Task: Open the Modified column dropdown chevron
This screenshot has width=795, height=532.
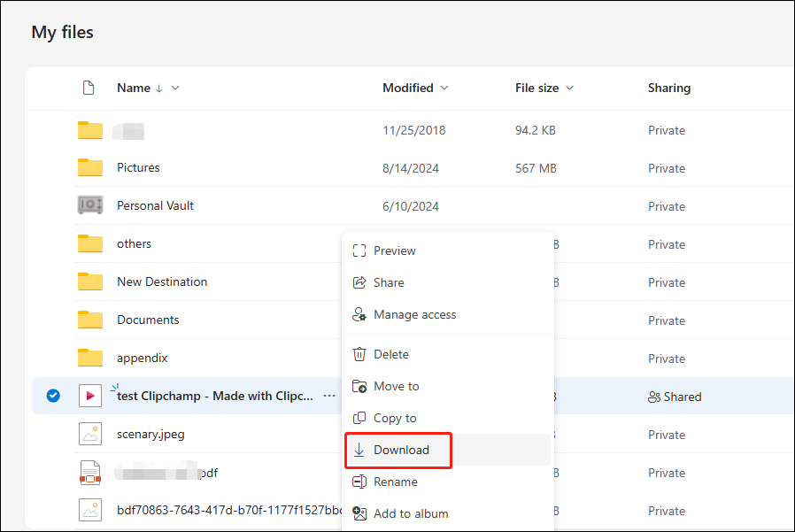Action: point(444,88)
